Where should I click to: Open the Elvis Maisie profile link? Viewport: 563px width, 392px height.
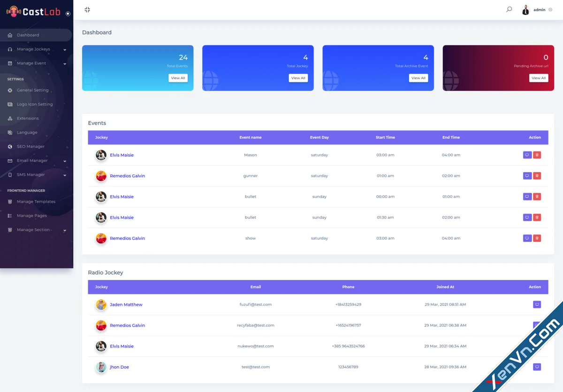click(121, 155)
